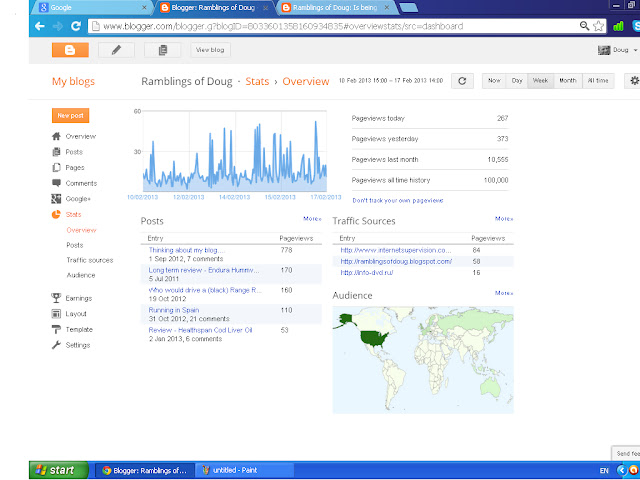This screenshot has width=640, height=480.
Task: Open Overview in the sidebar
Action: pos(81,136)
